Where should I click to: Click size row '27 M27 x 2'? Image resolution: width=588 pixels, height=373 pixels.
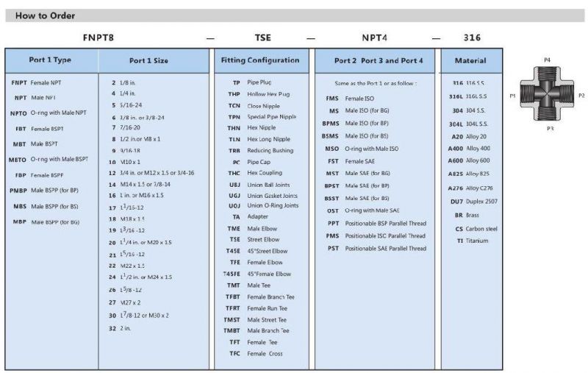pyautogui.click(x=125, y=302)
